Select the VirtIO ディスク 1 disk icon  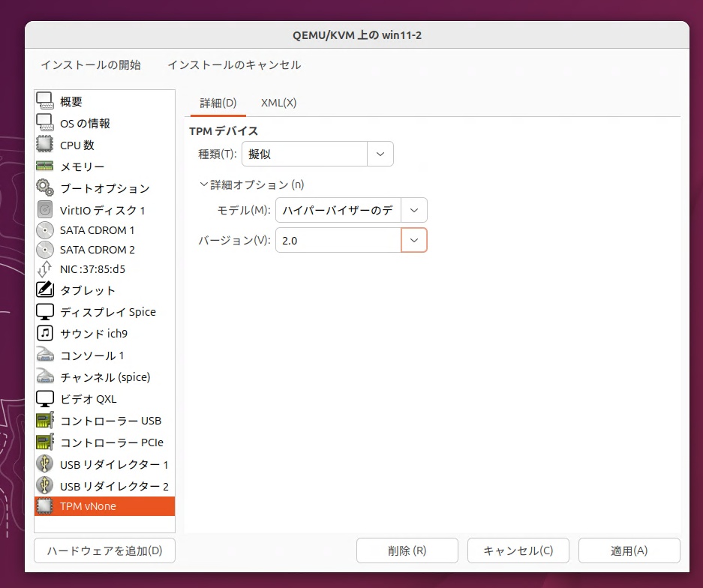tap(45, 210)
